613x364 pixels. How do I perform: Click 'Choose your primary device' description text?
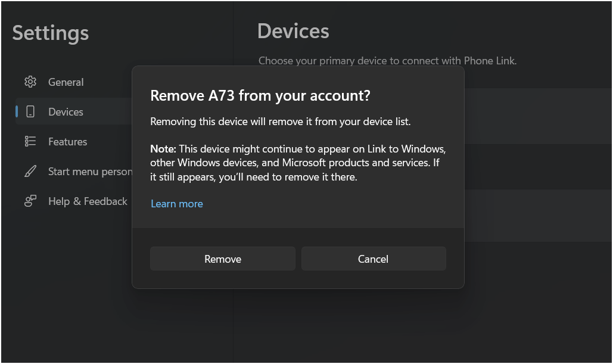point(387,61)
